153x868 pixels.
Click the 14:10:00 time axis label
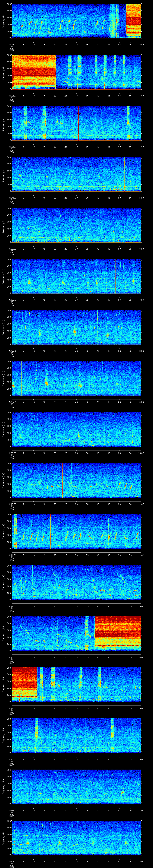(x=12, y=504)
